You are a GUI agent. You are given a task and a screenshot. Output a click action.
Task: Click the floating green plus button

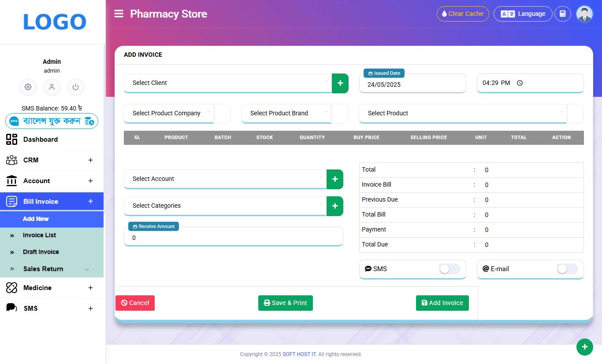coord(584,347)
